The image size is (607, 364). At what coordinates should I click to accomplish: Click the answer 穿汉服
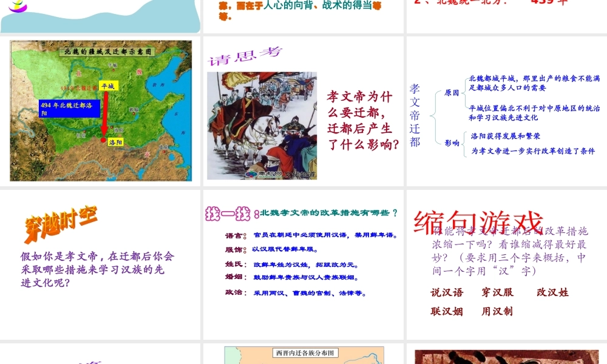(498, 292)
